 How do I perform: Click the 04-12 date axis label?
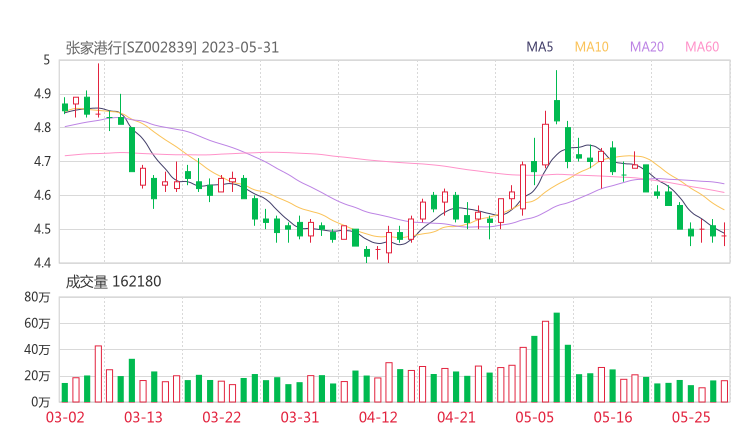coord(378,417)
